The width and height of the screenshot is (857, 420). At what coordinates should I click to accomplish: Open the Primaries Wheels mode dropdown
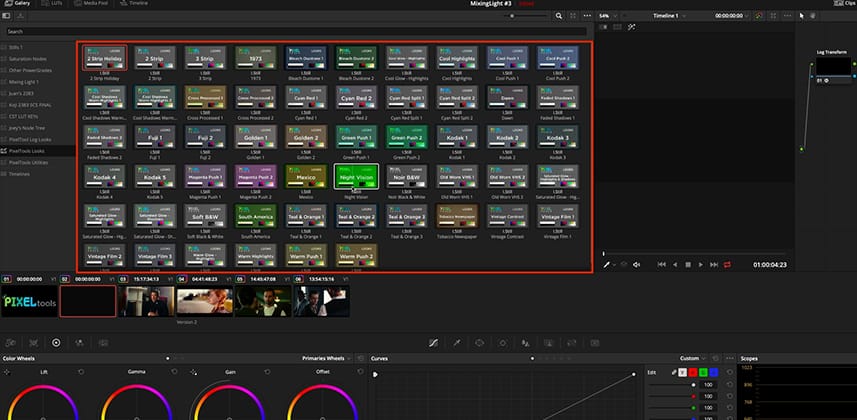[x=326, y=358]
